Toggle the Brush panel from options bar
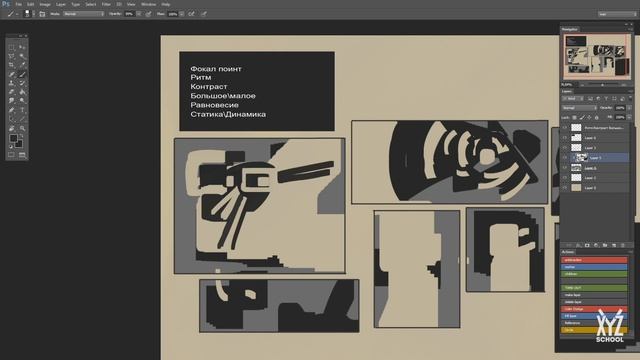 pyautogui.click(x=42, y=14)
